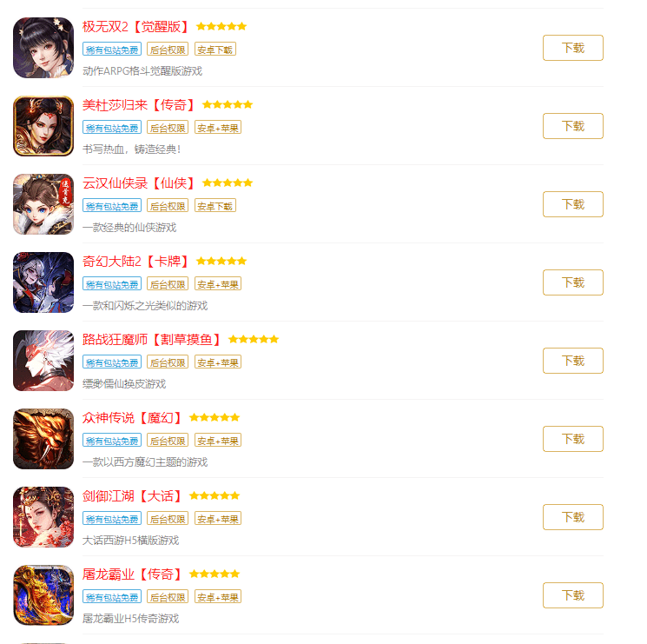This screenshot has height=644, width=647.
Task: Select the 奇幻大陆2 game icon
Action: tap(43, 282)
